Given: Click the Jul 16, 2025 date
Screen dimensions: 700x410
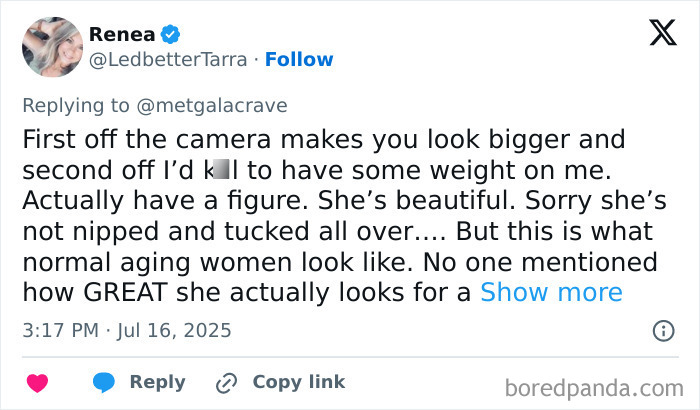Looking at the screenshot, I should click(x=177, y=329).
